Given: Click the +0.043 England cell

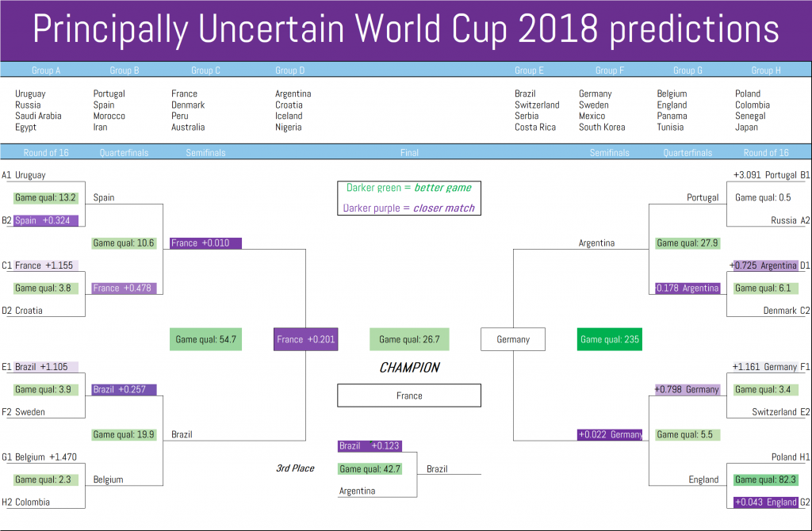Looking at the screenshot, I should (x=765, y=502).
